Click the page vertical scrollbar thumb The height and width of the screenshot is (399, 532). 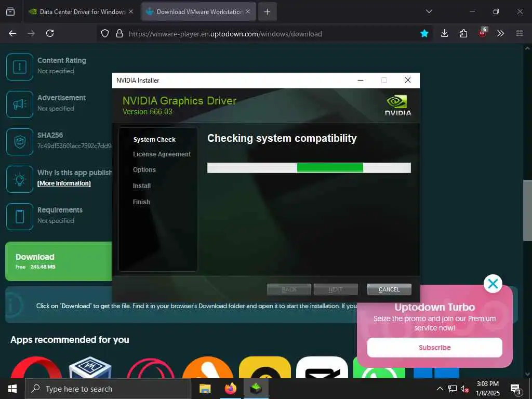[x=527, y=210]
